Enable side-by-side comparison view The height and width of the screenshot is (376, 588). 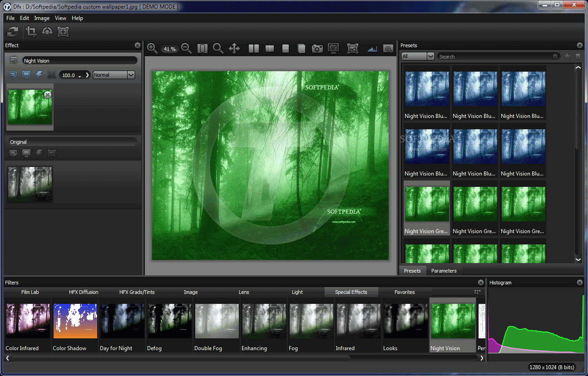(x=254, y=49)
